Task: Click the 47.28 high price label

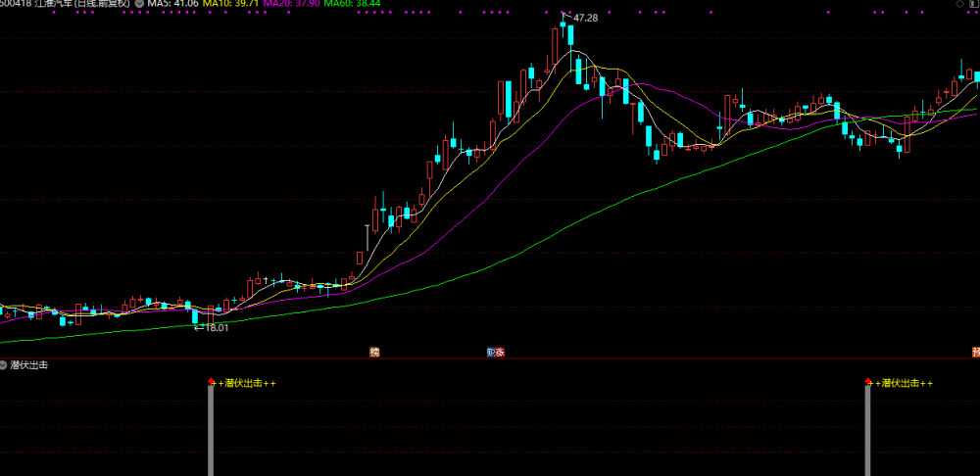Action: [x=586, y=18]
